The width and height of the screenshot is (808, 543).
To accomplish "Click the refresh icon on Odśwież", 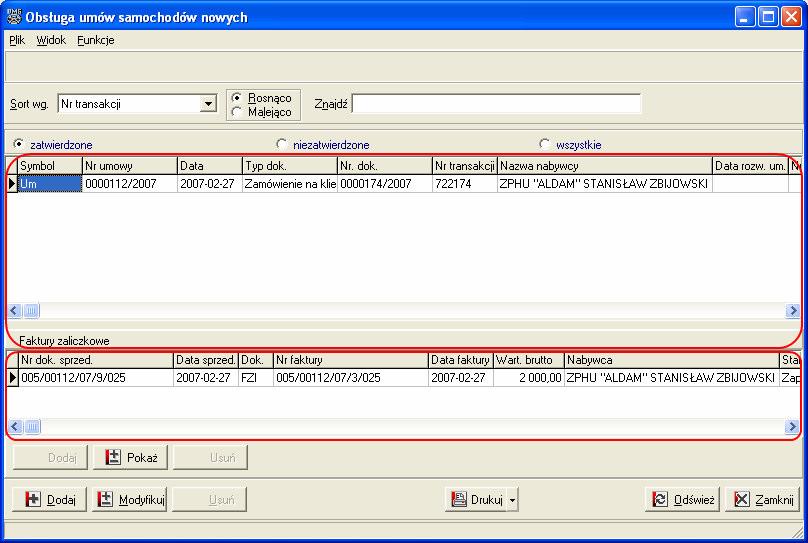I will tap(660, 499).
